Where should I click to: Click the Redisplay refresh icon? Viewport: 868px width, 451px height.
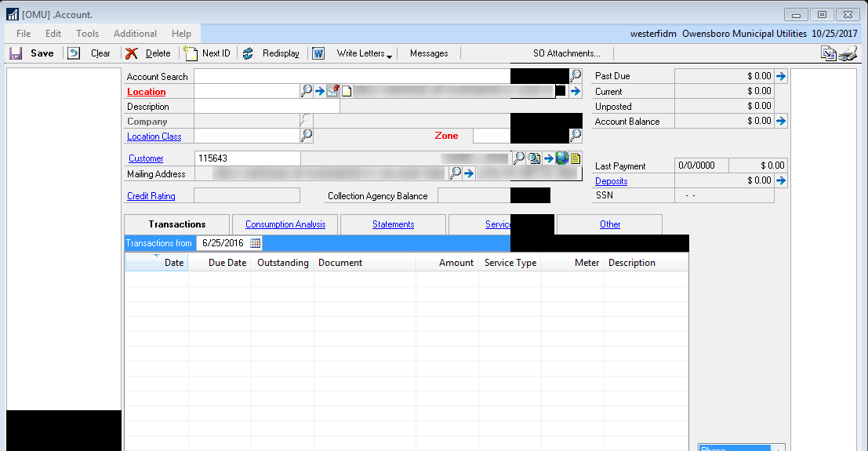click(x=248, y=53)
